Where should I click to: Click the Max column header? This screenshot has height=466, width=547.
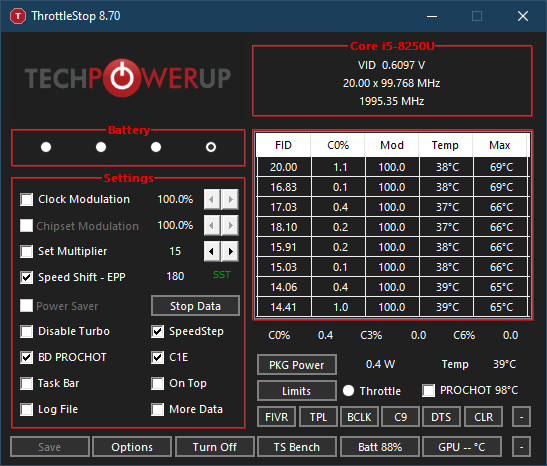click(x=500, y=145)
